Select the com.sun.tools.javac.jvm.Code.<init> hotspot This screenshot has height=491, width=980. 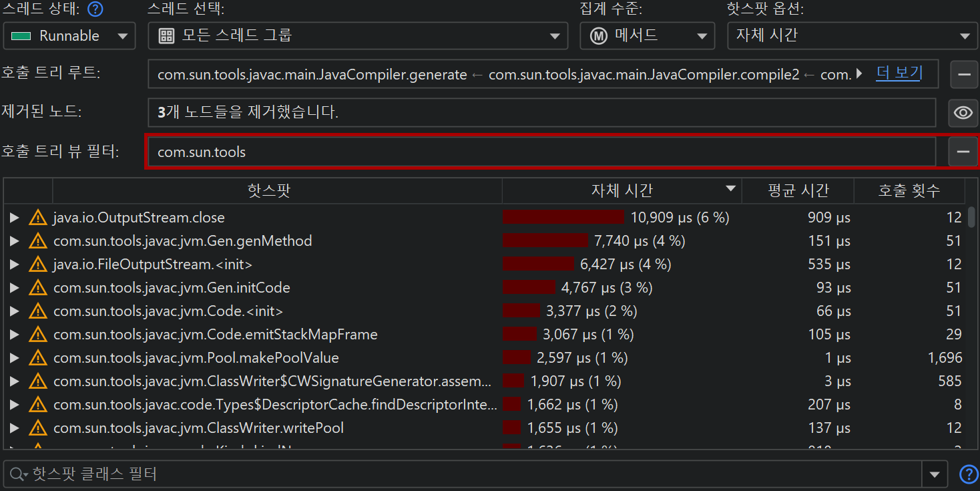click(x=168, y=311)
